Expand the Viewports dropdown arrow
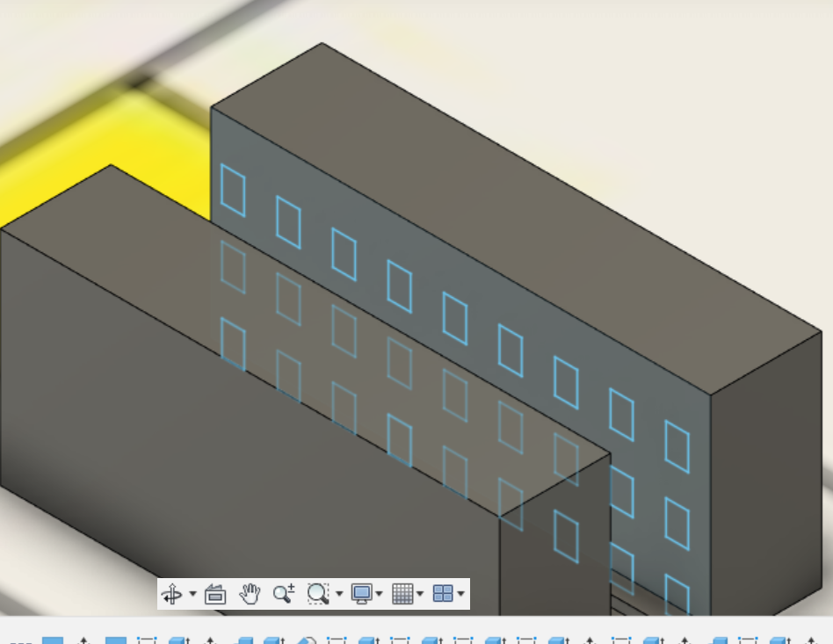The width and height of the screenshot is (833, 644). [460, 594]
